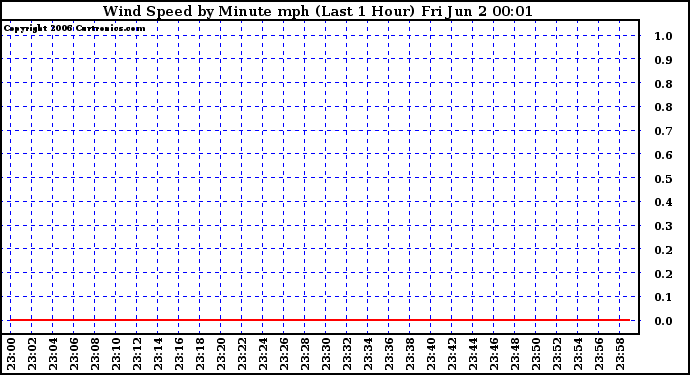Screen dimensions: 690x375
Task: Click the 23:02 time label
Action: 32,354
